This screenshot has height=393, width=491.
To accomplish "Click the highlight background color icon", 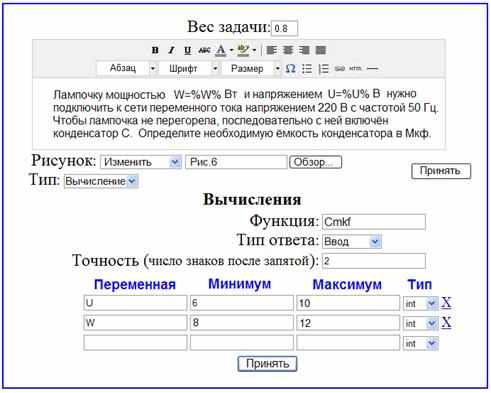I will [x=243, y=50].
